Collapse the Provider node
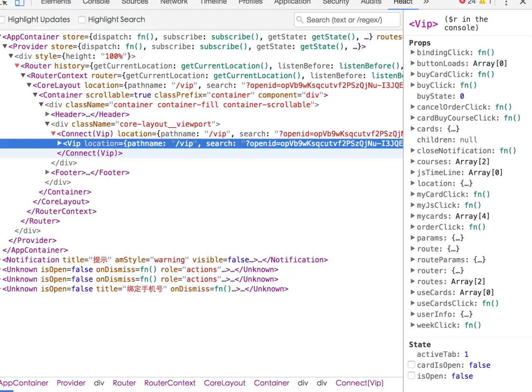Screen dimensions: 532x392 pos(5,47)
